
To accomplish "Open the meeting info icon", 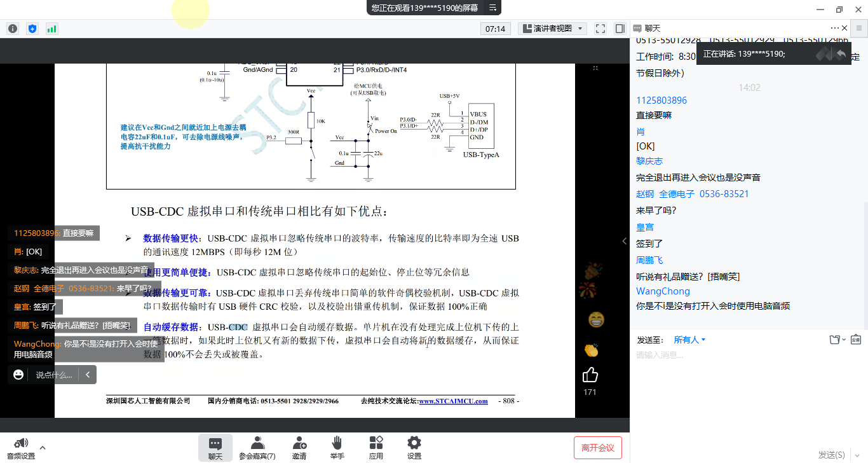I will 13,29.
